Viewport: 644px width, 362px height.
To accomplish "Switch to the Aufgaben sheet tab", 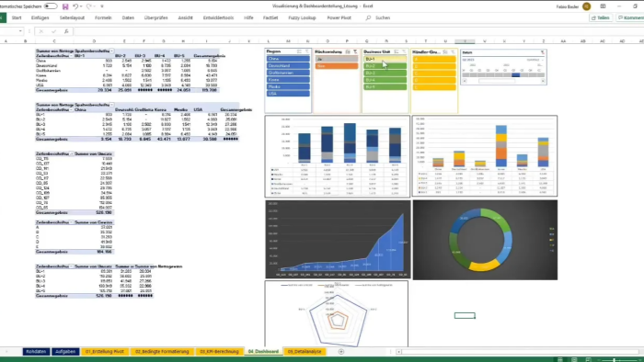I will (65, 351).
